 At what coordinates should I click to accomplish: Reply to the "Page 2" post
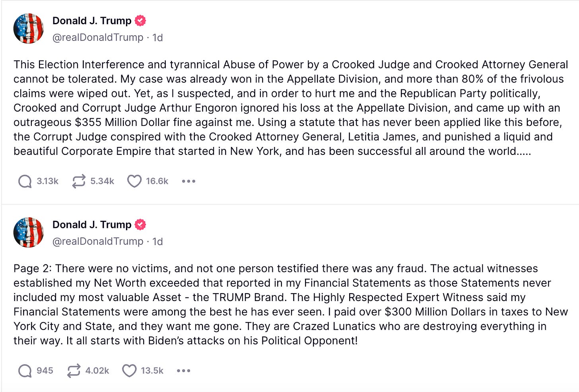[25, 370]
